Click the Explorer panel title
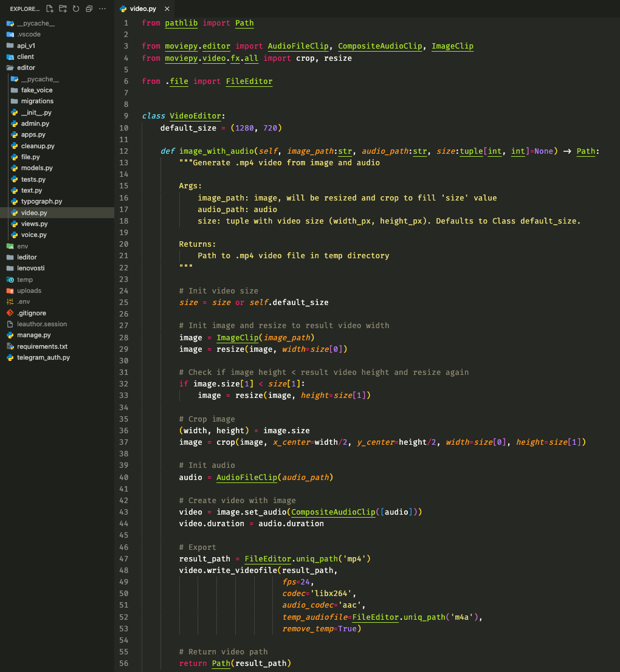 pos(24,9)
